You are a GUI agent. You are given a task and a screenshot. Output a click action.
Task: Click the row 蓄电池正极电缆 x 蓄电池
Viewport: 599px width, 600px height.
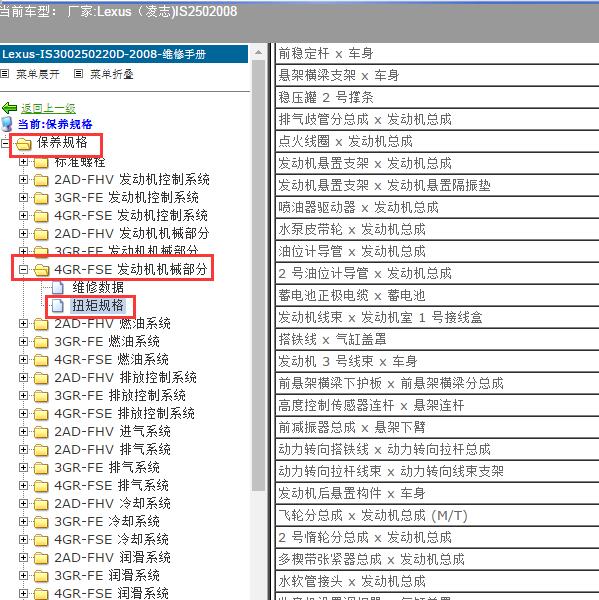437,295
